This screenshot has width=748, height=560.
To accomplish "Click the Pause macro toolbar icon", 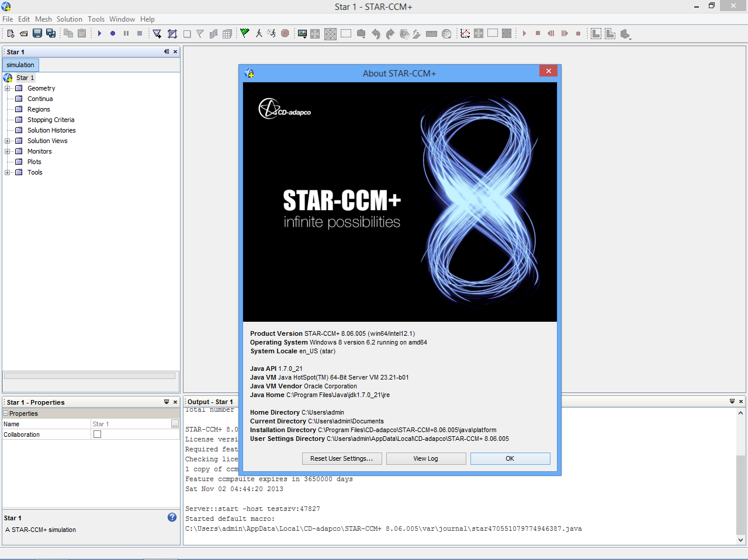I will 126,33.
